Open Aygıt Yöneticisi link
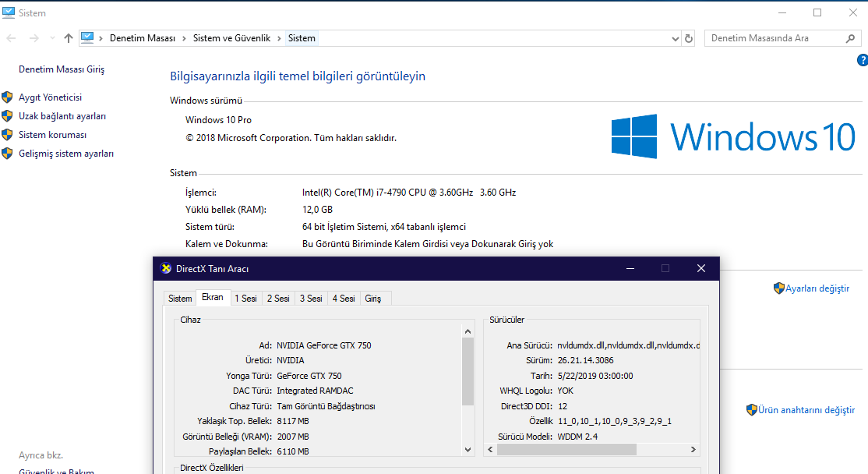 [x=50, y=97]
